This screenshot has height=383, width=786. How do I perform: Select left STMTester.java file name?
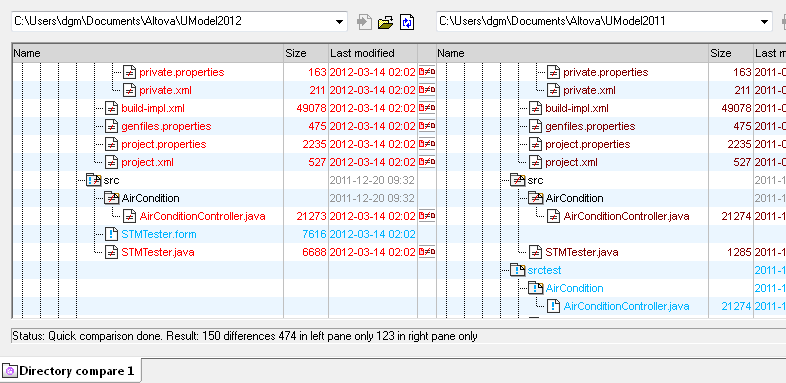pyautogui.click(x=157, y=252)
